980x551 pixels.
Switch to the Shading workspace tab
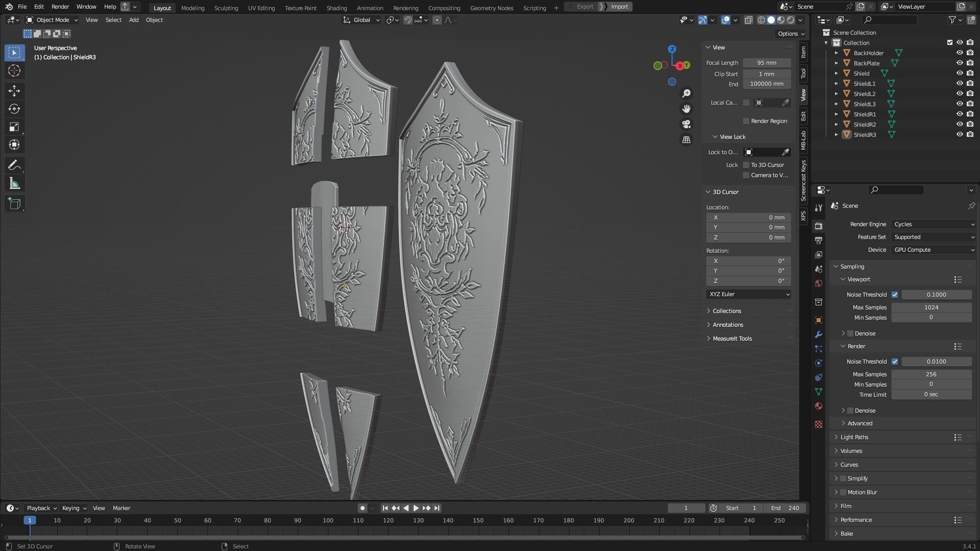pyautogui.click(x=337, y=8)
